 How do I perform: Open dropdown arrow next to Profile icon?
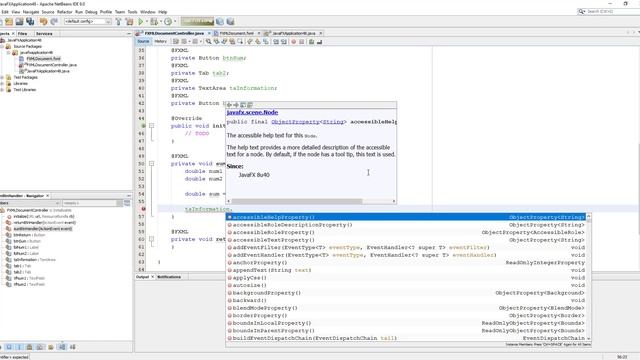click(175, 21)
